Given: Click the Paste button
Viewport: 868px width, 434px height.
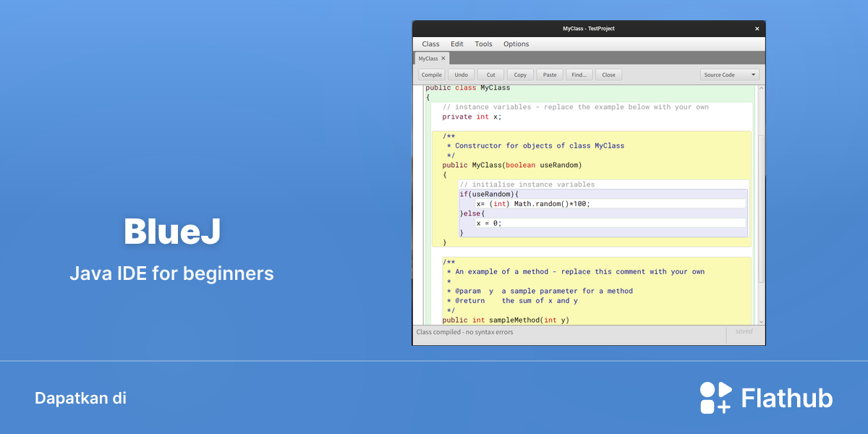Looking at the screenshot, I should pos(550,75).
